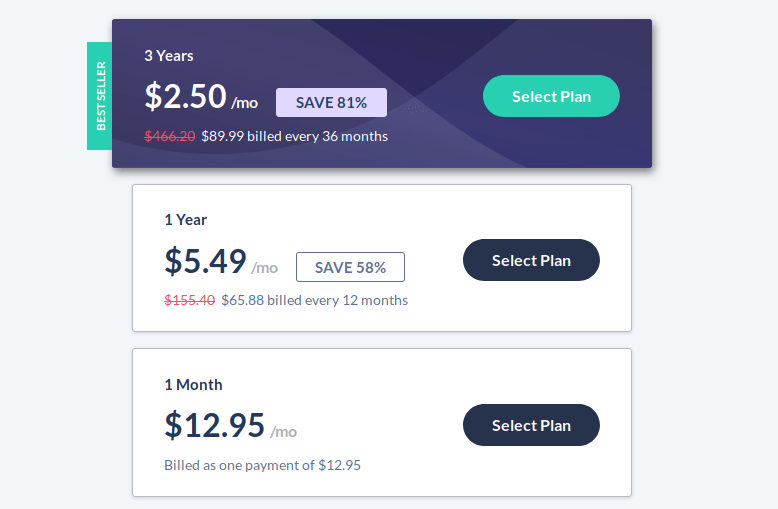Click the crossed-out $466.20 price
Viewport: 778px width, 509px height.
[x=170, y=136]
